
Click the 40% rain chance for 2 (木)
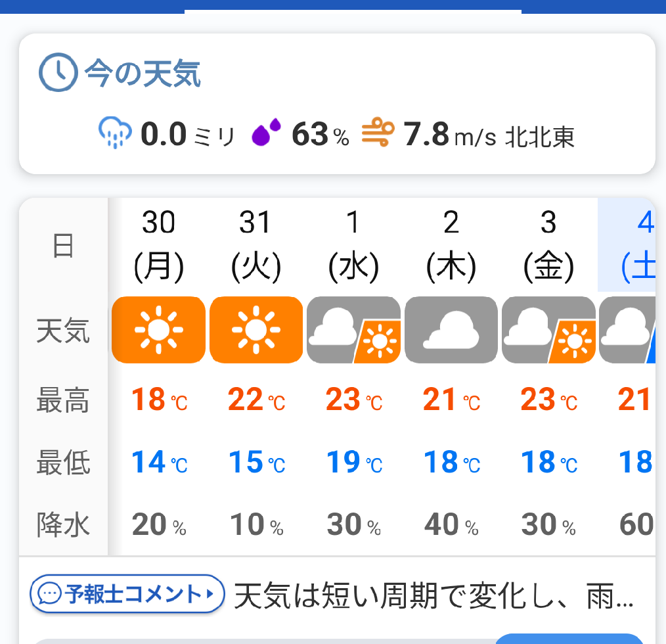pos(451,525)
